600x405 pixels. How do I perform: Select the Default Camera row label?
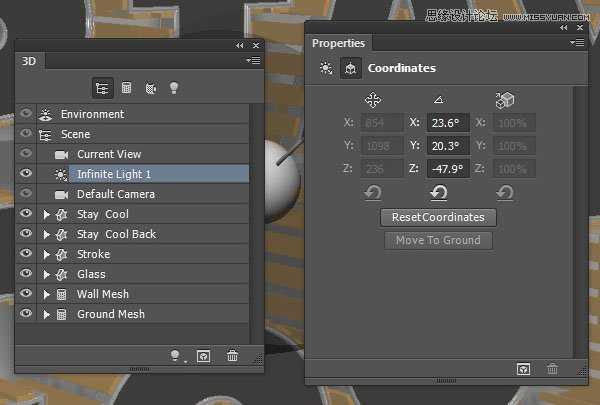[116, 194]
